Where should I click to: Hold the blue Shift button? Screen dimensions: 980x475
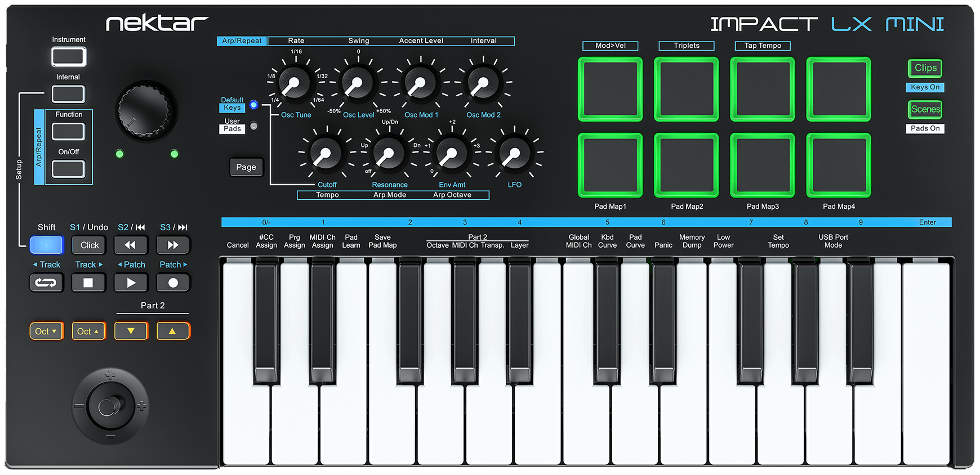(x=46, y=245)
